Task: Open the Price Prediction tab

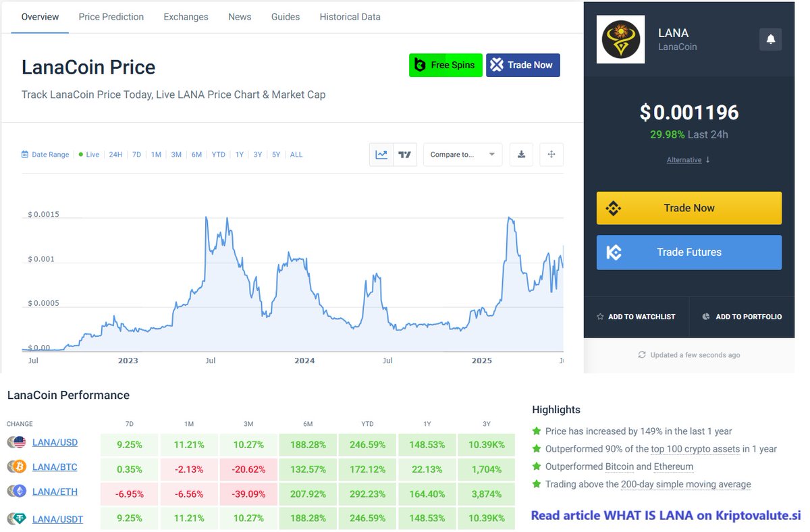Action: (111, 17)
